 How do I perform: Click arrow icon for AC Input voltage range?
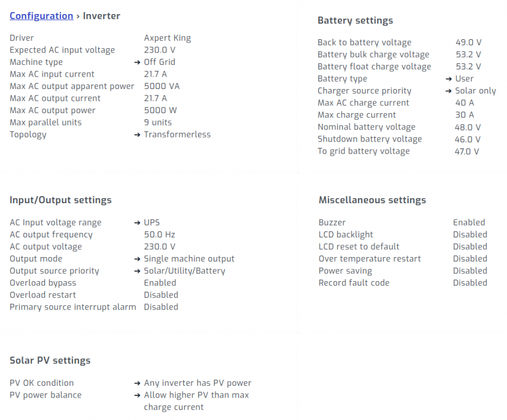pos(137,222)
